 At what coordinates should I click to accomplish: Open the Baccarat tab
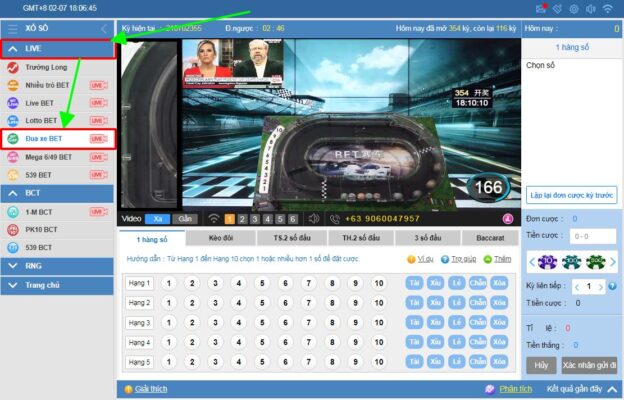tap(489, 239)
